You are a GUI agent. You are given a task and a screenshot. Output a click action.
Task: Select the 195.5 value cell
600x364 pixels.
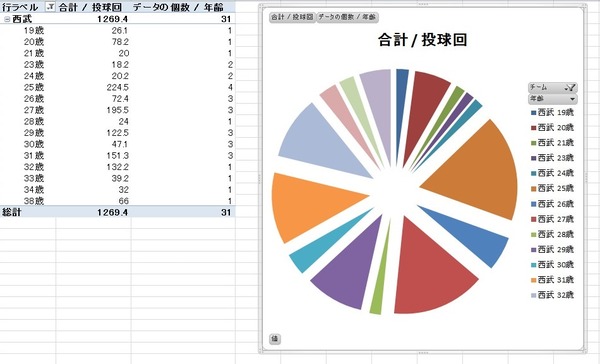coord(117,110)
